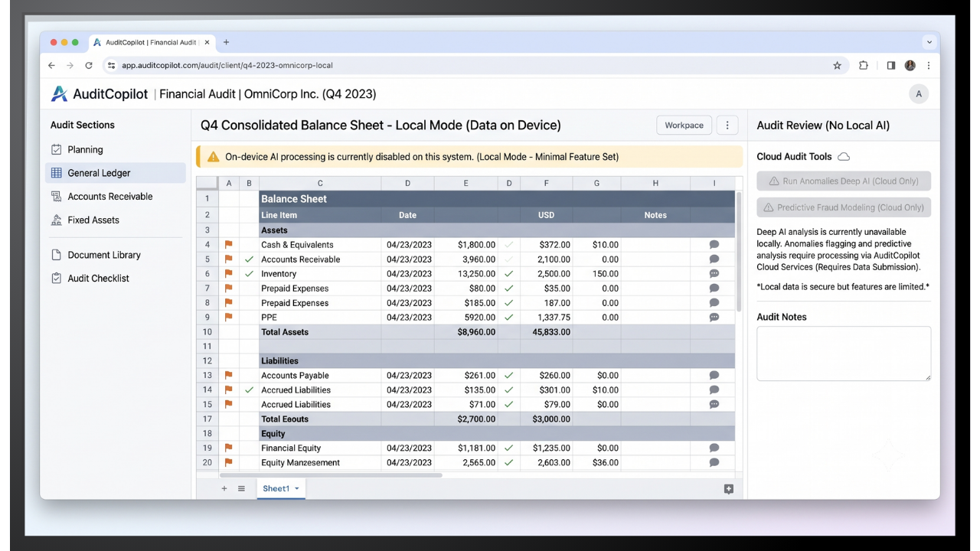Toggle green check next to 5920.00 PPE
This screenshot has width=980, height=551.
coord(508,318)
